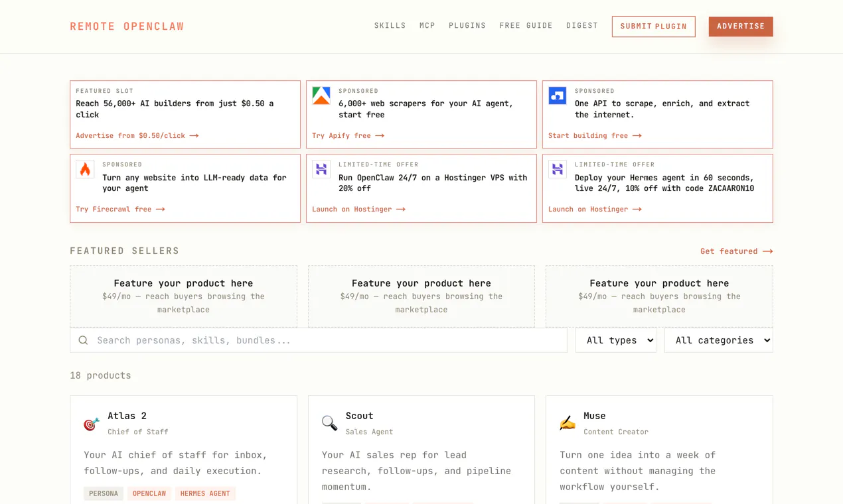Open the All categories dropdown

pos(719,340)
